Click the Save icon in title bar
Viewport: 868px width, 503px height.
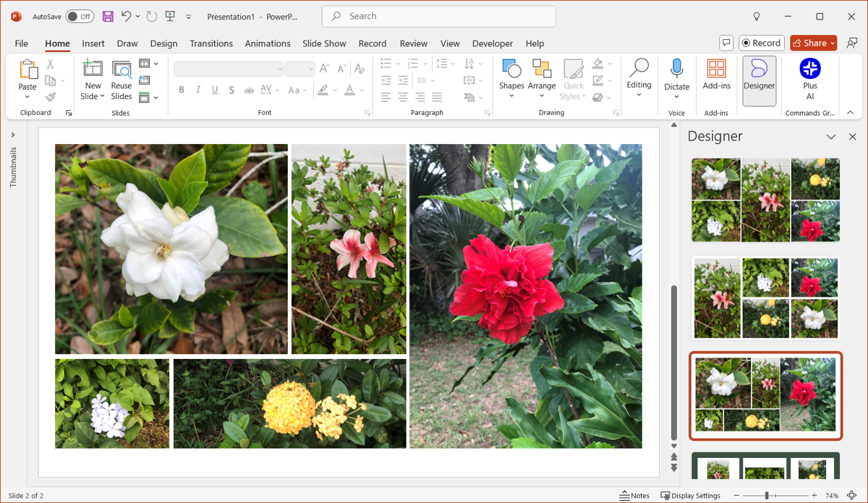[x=108, y=17]
